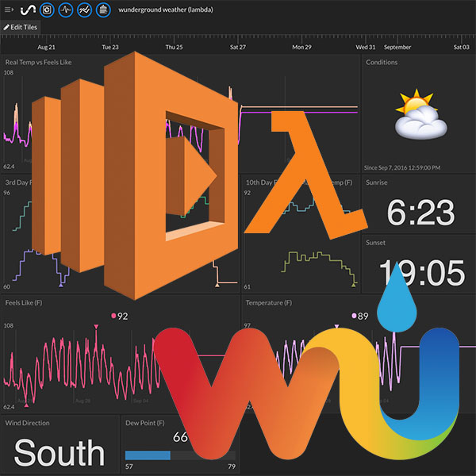Select the 'Real Temp vs Feels Like' tile title
This screenshot has width=476, height=476.
click(38, 62)
